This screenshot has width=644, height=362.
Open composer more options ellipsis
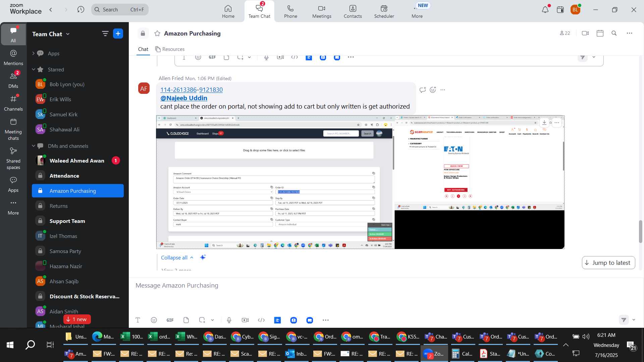tap(326, 320)
